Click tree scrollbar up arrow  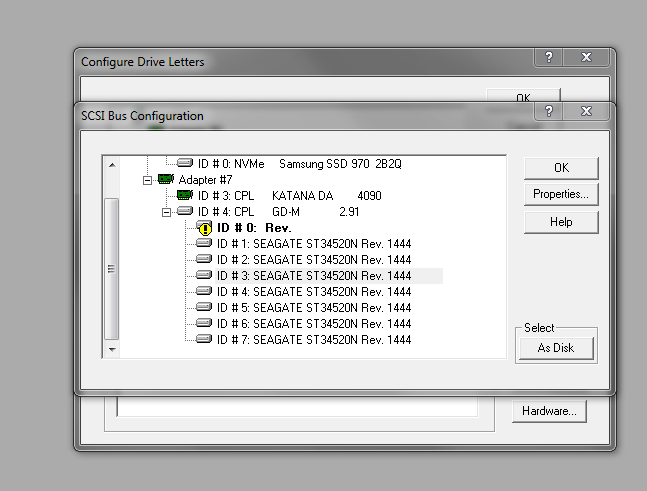pyautogui.click(x=112, y=165)
